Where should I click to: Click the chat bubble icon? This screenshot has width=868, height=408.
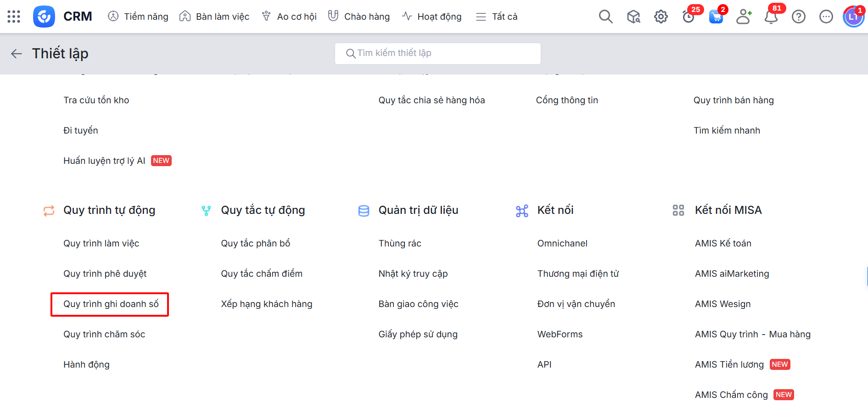(826, 17)
